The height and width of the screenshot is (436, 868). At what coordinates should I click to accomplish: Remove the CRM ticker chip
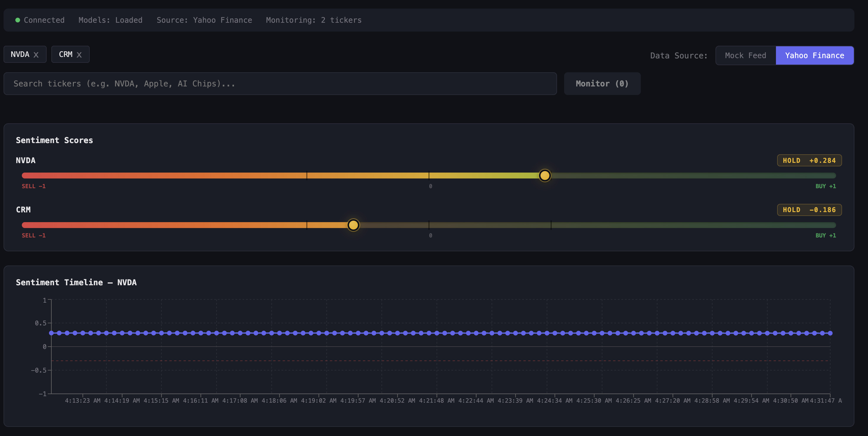[79, 55]
